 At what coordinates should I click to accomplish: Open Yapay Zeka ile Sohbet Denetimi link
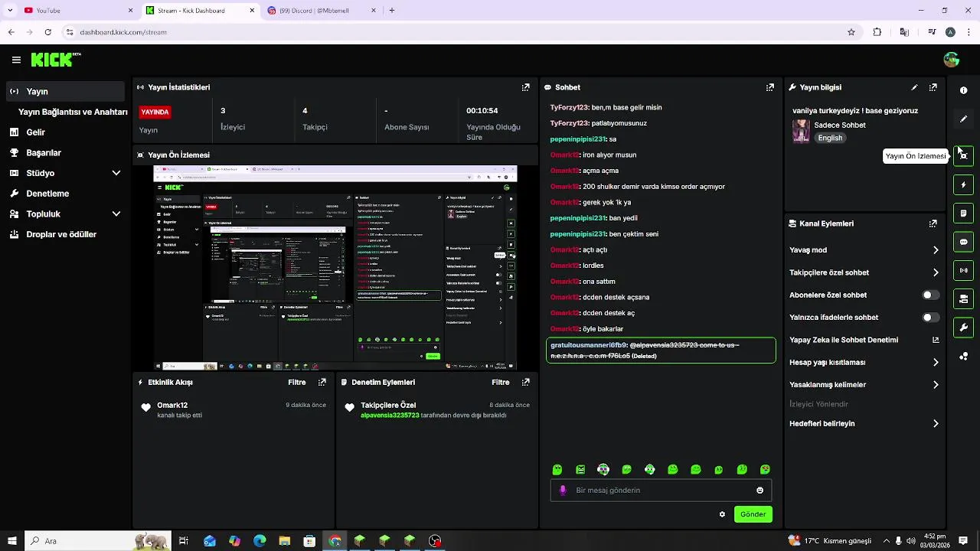click(864, 340)
